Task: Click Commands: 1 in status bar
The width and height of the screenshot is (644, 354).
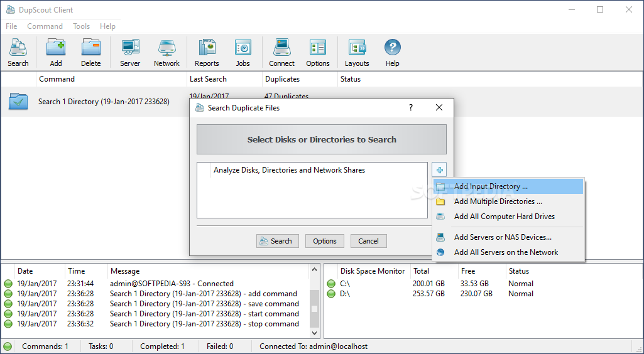Action: (45, 346)
